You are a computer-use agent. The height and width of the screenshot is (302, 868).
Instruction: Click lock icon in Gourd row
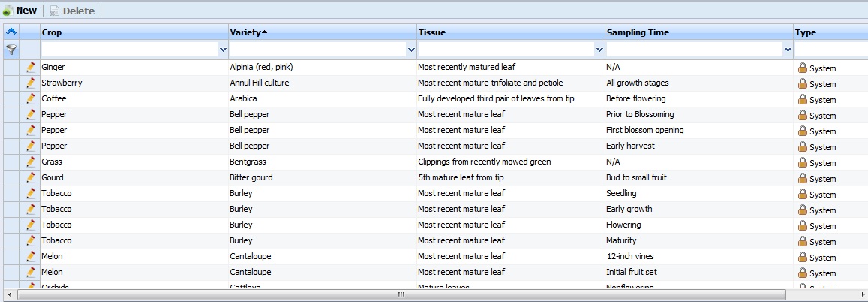[802, 179]
